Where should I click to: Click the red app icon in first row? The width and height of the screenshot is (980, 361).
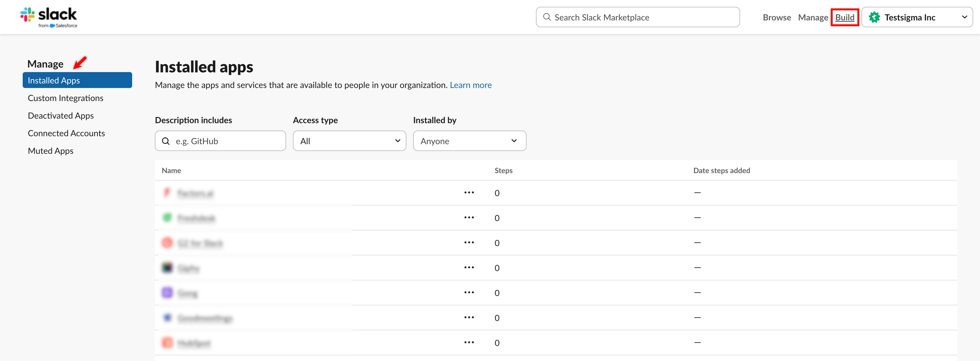point(167,193)
